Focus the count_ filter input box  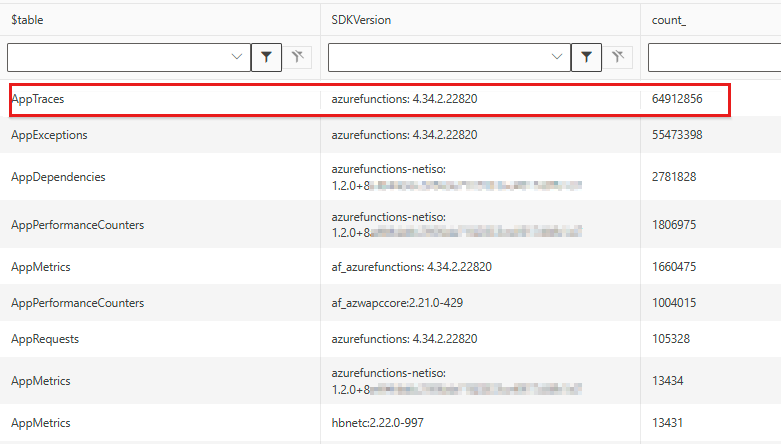click(714, 58)
